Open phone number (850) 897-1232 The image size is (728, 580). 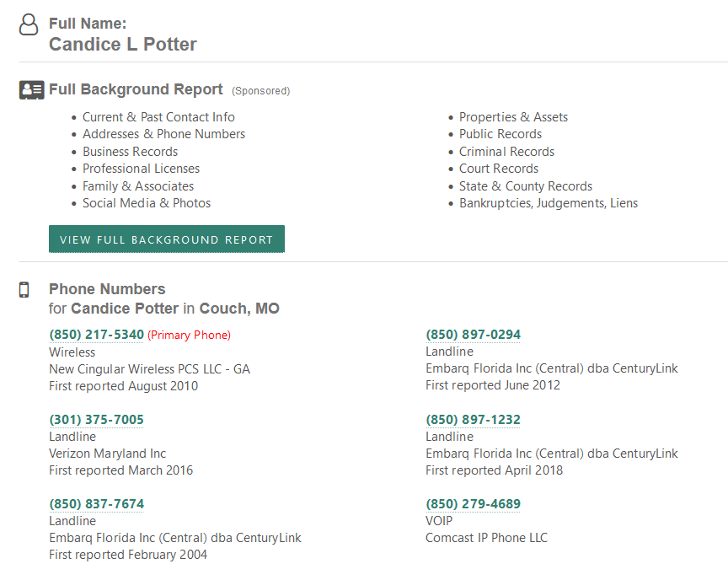click(x=473, y=419)
